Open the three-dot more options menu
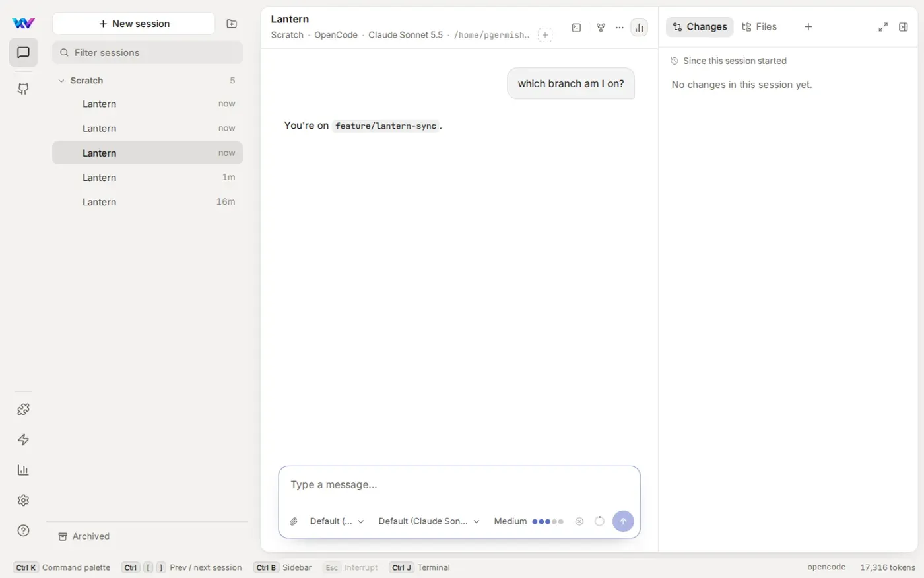The image size is (924, 578). point(620,28)
